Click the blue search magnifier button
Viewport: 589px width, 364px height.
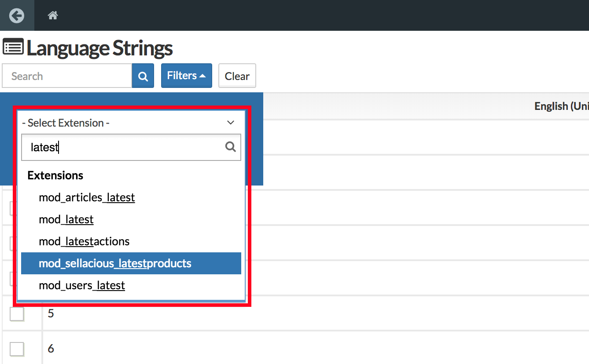coord(143,76)
